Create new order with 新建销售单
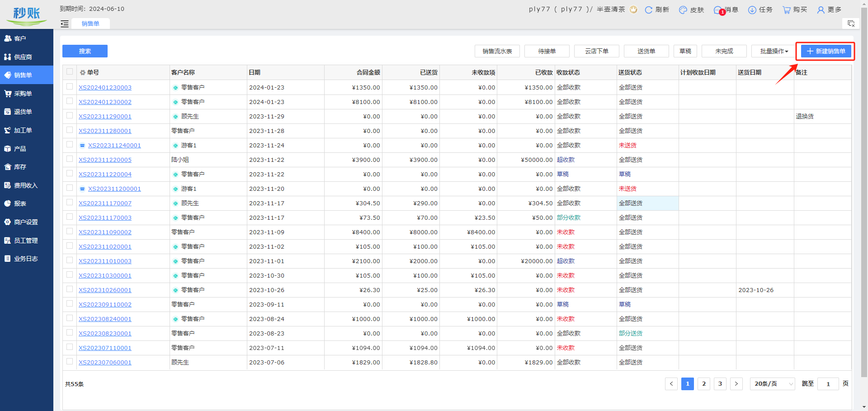Viewport: 868px width, 411px height. (x=826, y=51)
